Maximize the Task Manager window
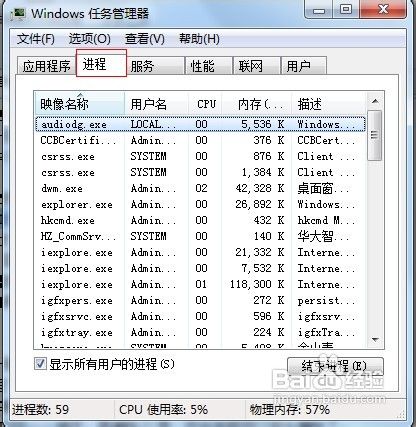 [346, 10]
